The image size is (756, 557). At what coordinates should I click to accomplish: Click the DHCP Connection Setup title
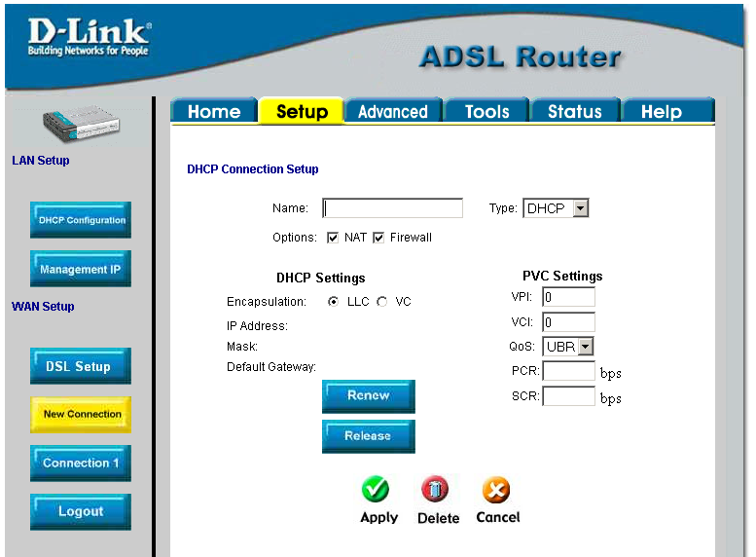(x=253, y=169)
